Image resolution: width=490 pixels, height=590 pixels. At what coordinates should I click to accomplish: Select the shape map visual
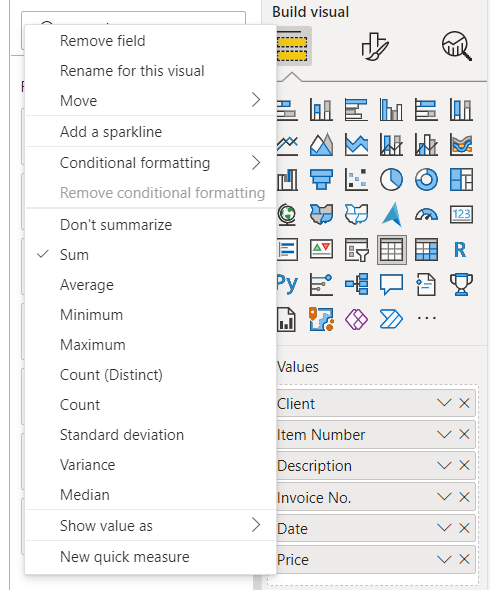[356, 214]
